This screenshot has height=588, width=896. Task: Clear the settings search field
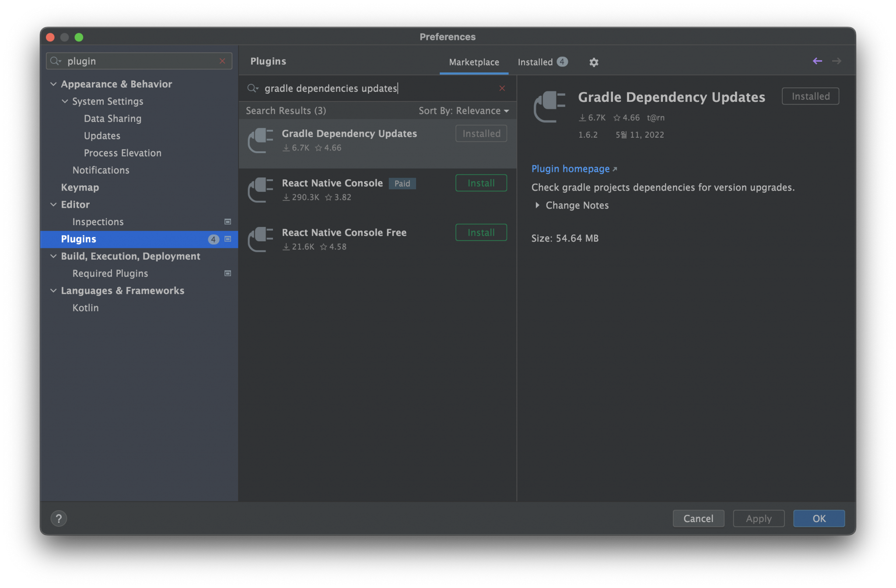[222, 61]
